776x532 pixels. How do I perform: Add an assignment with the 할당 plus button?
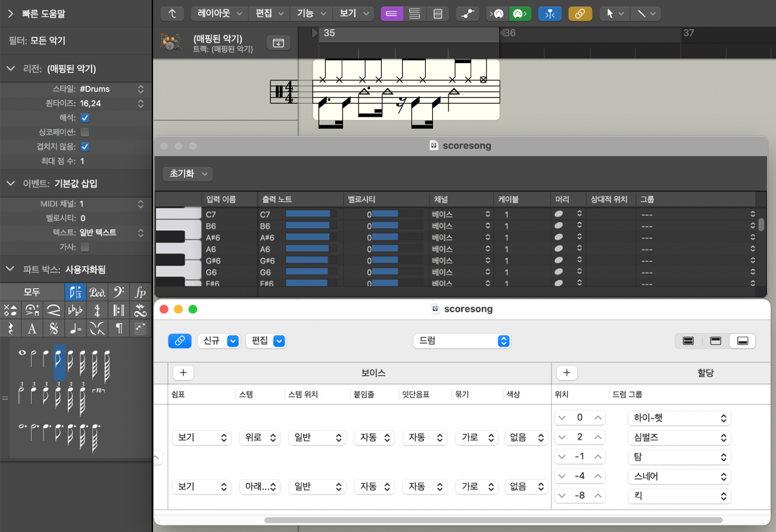click(x=566, y=373)
